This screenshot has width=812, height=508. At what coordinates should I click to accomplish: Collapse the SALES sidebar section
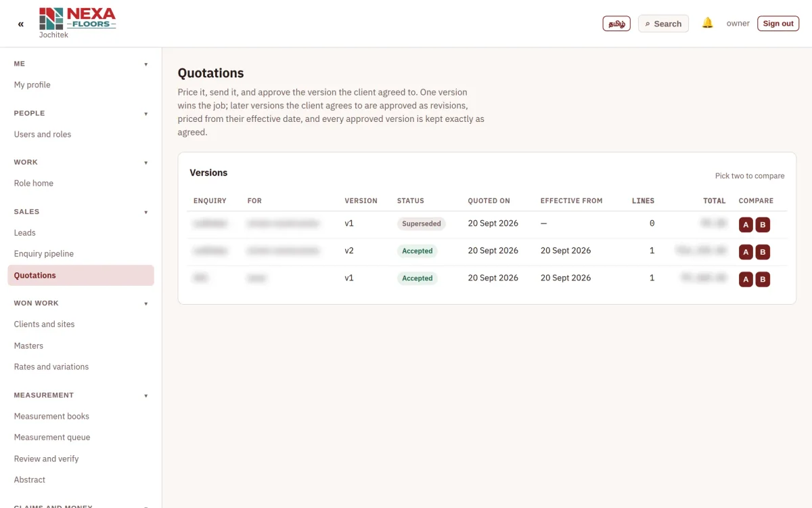[x=81, y=212]
